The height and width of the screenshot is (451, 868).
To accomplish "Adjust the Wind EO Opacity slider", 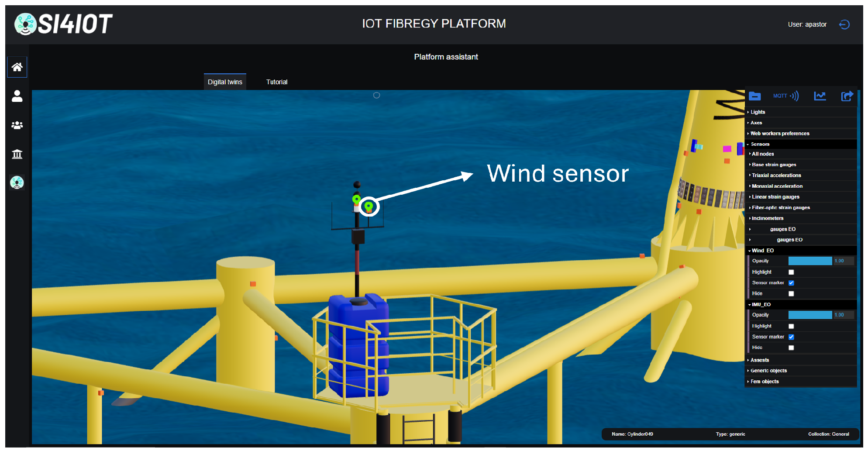I will pyautogui.click(x=810, y=261).
